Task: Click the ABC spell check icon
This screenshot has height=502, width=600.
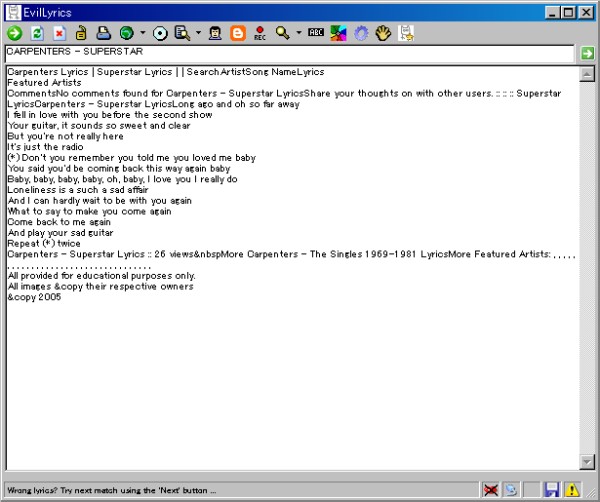Action: 317,33
